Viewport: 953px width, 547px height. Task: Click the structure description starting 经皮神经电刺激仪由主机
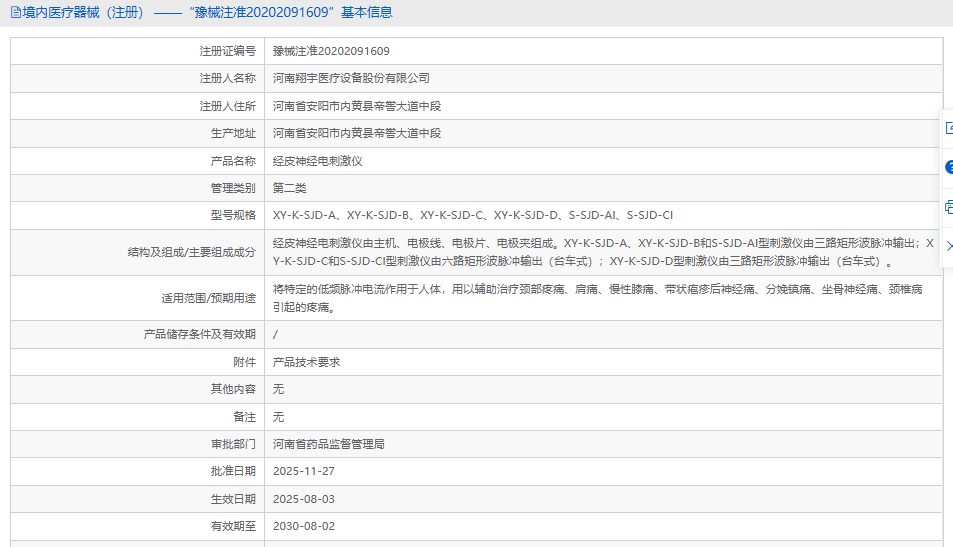pyautogui.click(x=603, y=252)
